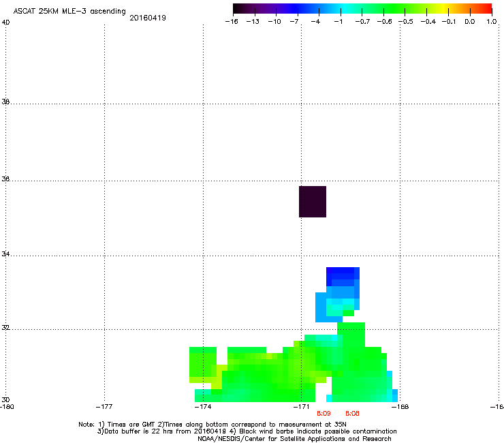This screenshot has height=443, width=504.
Task: Click the dark blue data patch near 33.5N
Action: [343, 276]
